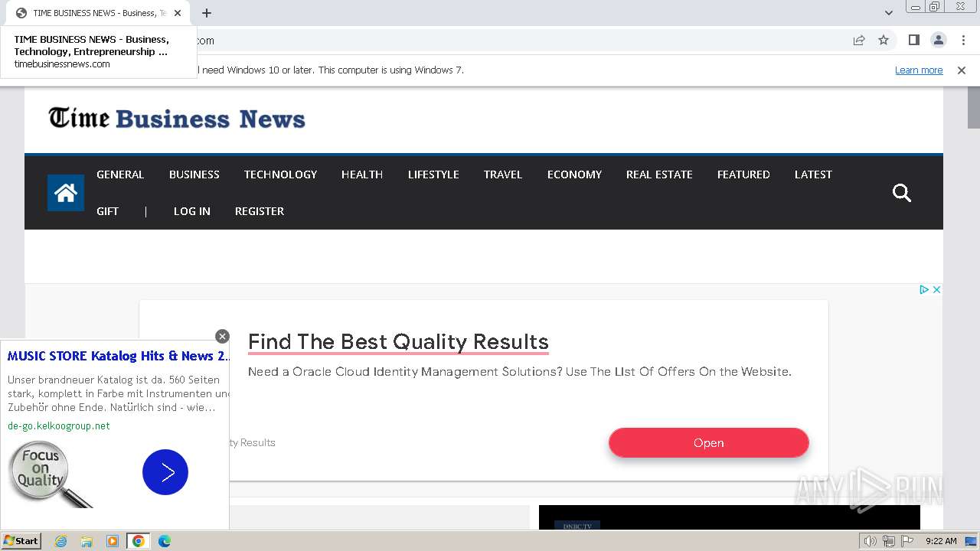Image resolution: width=980 pixels, height=551 pixels.
Task: Toggle the Chrome side panel icon
Action: point(913,40)
